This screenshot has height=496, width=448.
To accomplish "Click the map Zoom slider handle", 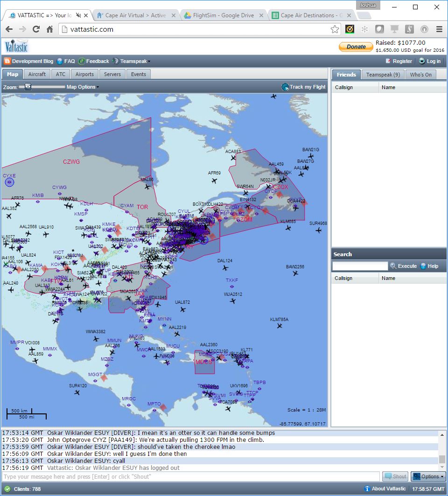I will click(x=28, y=86).
